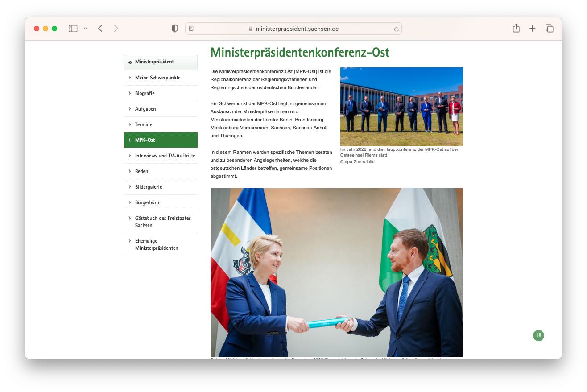
Task: Open the large baton handover photo
Action: [x=337, y=272]
